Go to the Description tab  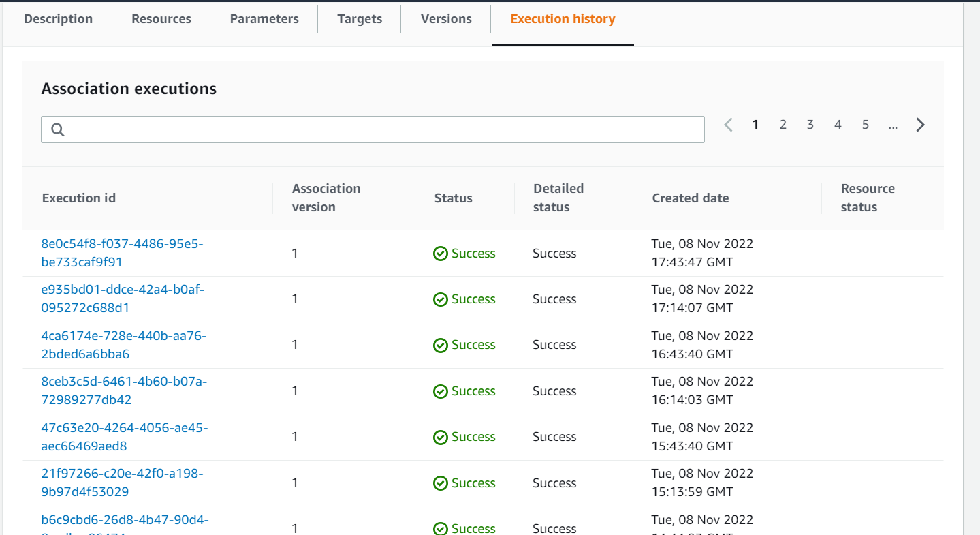(x=59, y=18)
